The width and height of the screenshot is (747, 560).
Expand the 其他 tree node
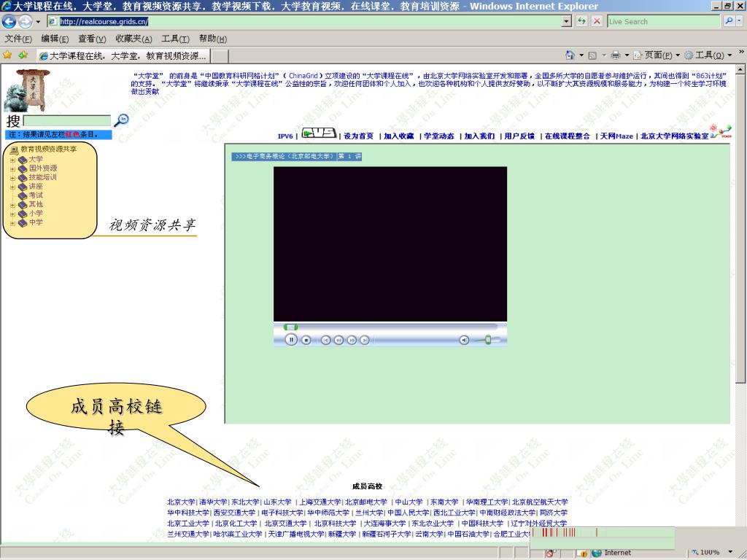[x=12, y=205]
